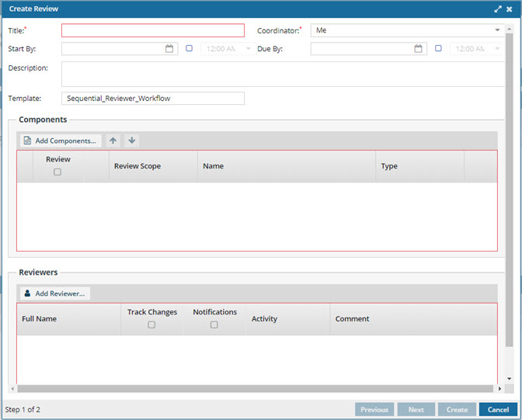This screenshot has width=522, height=420.
Task: Open the Start By calendar picker
Action: click(x=169, y=49)
